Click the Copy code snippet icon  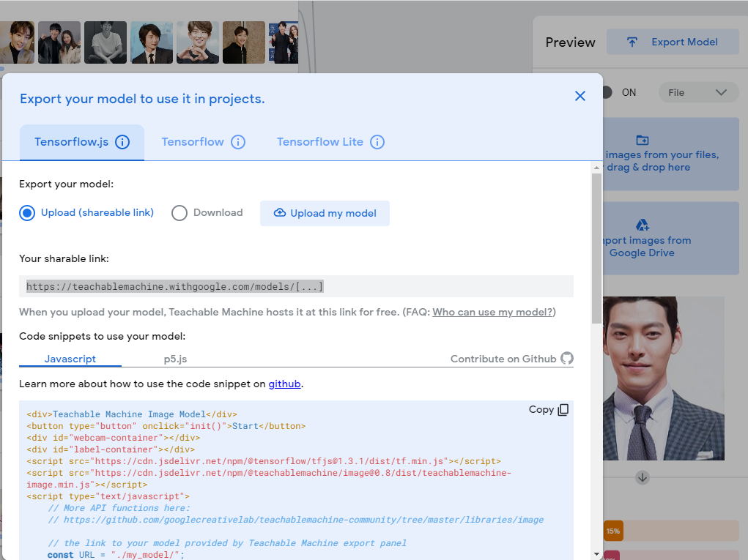coord(563,410)
